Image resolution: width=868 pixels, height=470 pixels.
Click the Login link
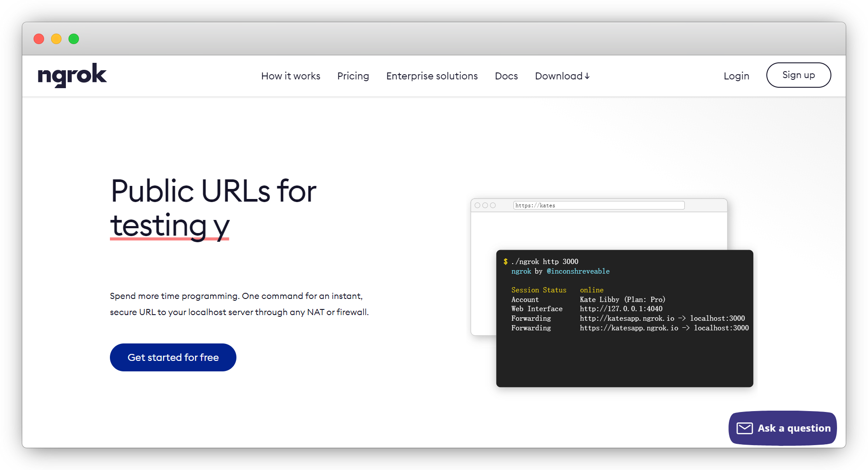(736, 76)
